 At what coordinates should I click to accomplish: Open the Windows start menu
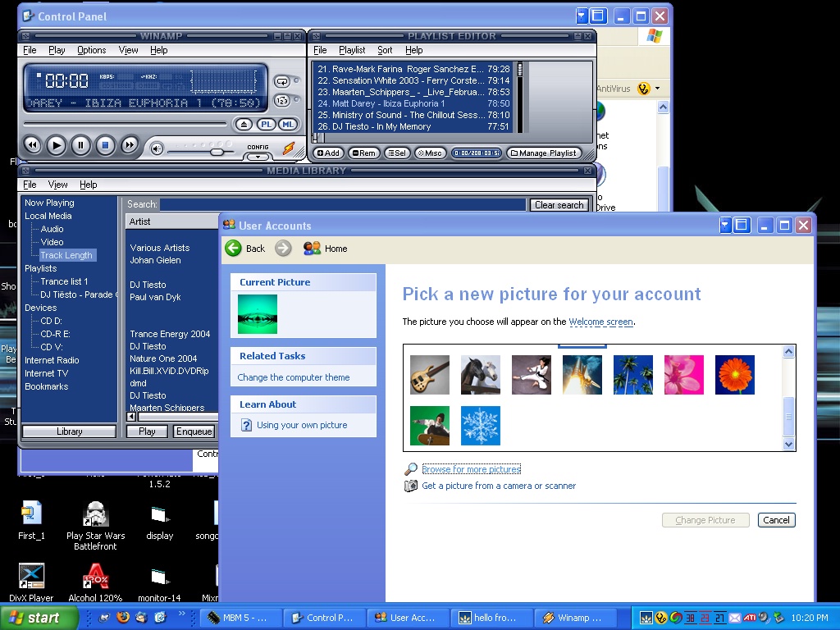click(39, 618)
